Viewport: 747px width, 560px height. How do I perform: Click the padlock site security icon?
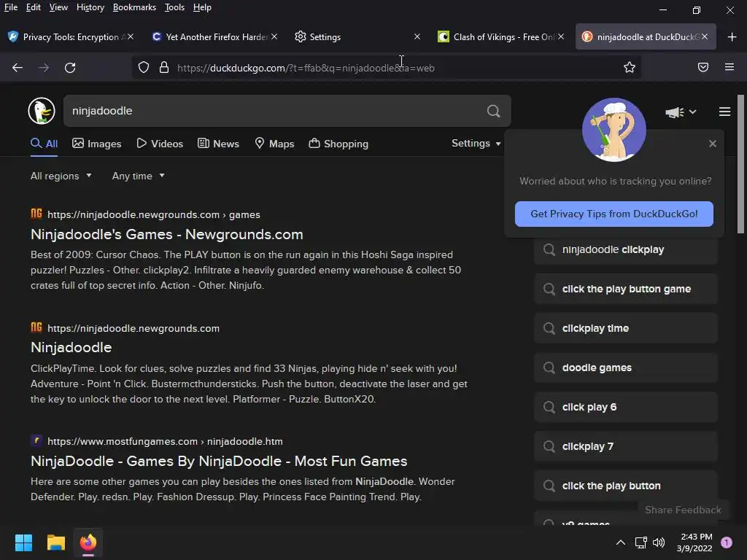[x=164, y=68]
